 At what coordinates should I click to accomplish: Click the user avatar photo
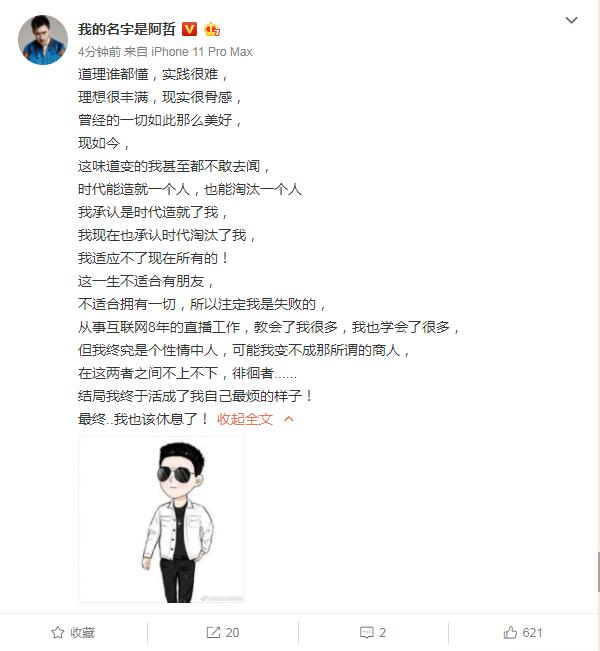[x=43, y=40]
